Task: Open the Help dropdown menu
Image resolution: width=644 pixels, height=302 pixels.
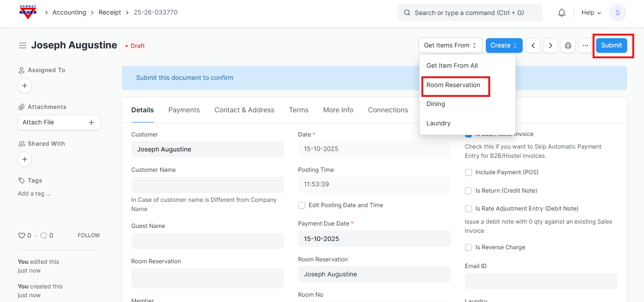Action: click(x=591, y=13)
